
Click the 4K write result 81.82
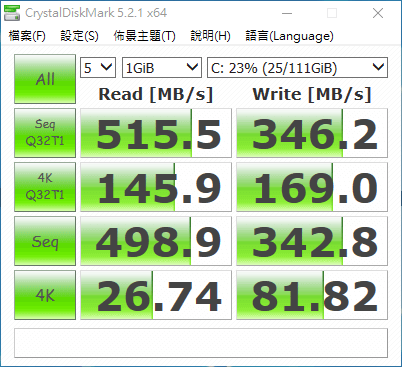pyautogui.click(x=312, y=295)
